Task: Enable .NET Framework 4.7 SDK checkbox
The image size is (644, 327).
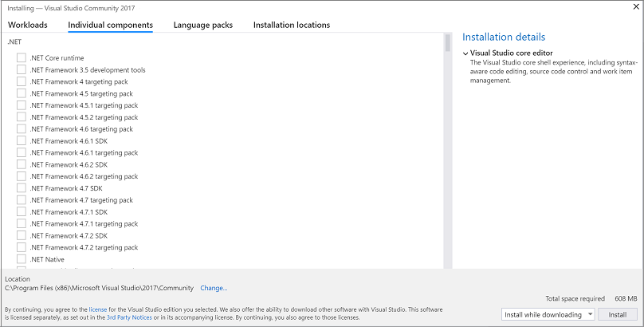Action: tap(22, 188)
